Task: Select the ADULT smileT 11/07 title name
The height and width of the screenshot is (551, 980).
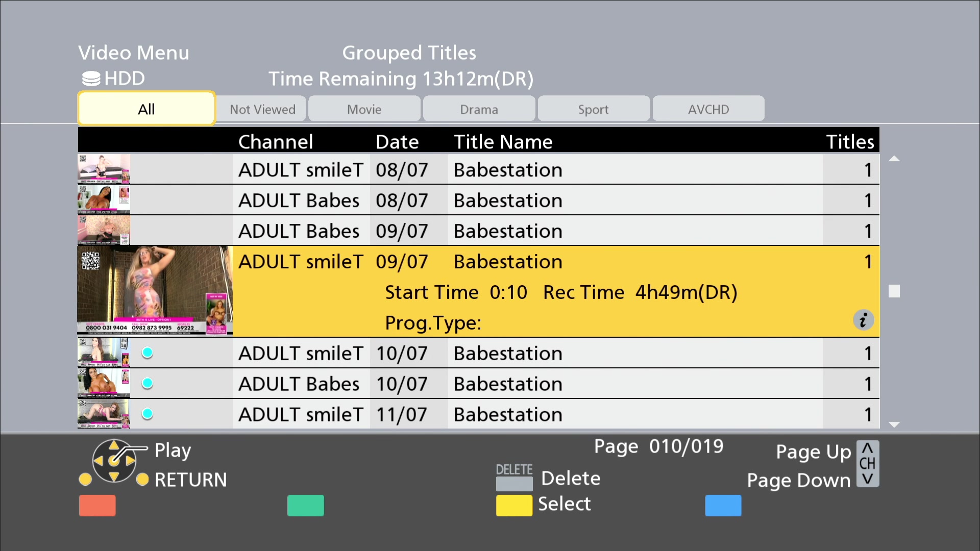Action: pos(508,414)
